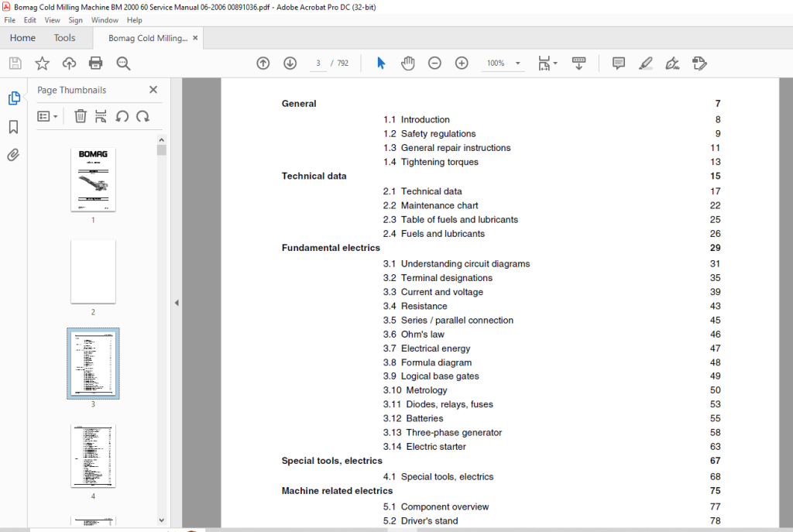Switch to the Tools tab
This screenshot has width=793, height=532.
click(x=64, y=38)
